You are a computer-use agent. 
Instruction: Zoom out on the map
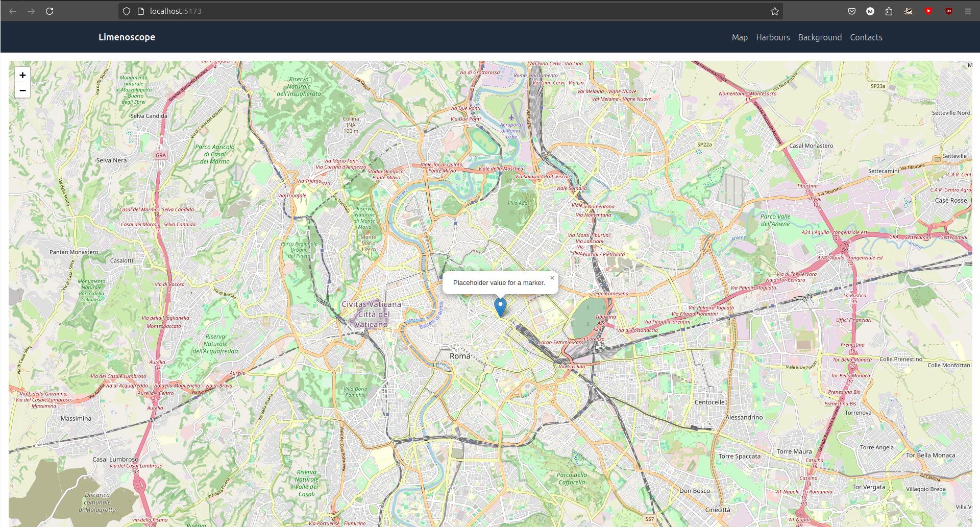point(22,90)
